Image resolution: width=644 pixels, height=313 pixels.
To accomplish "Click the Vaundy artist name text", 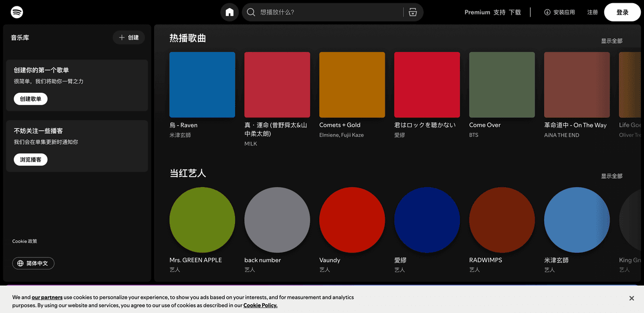I will coord(330,260).
